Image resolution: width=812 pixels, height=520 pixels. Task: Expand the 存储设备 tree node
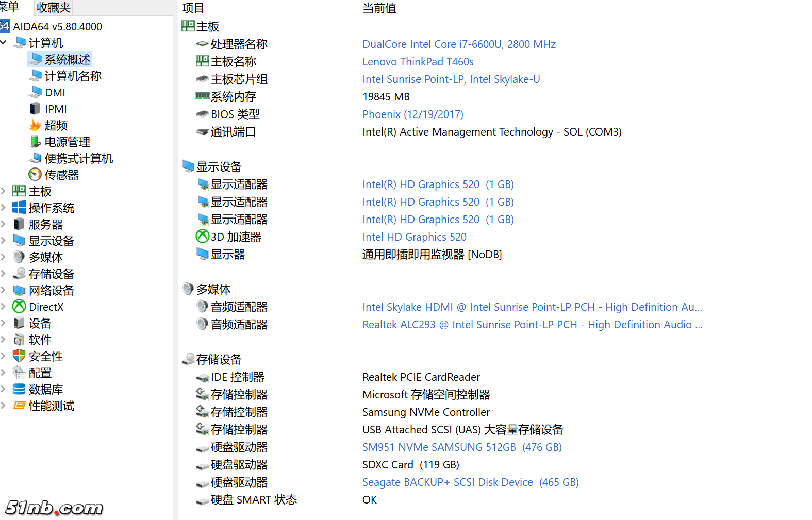coord(4,274)
